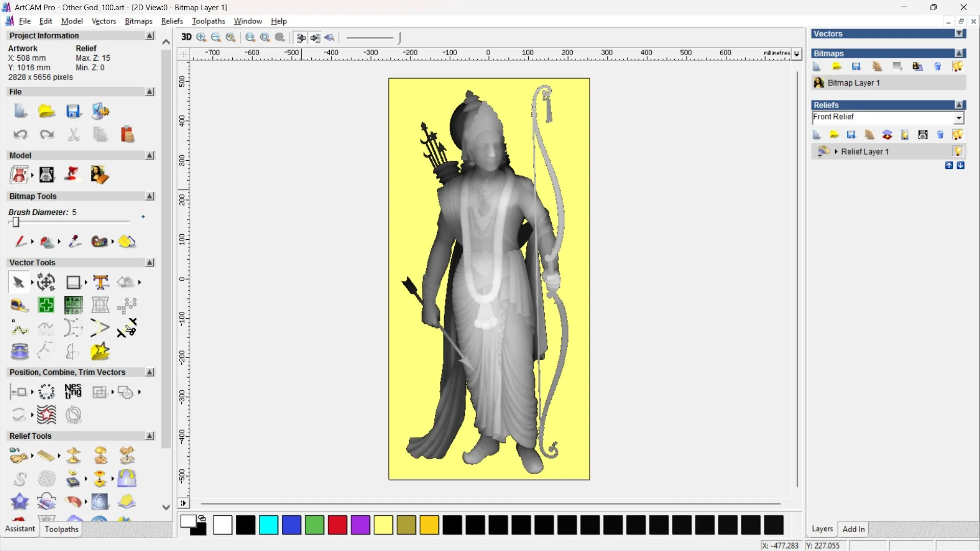Open the Reliefs menu

(172, 21)
